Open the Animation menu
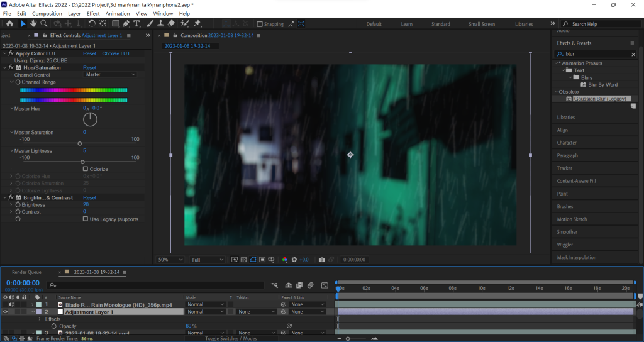Screen dimensions: 644x342 coord(118,14)
